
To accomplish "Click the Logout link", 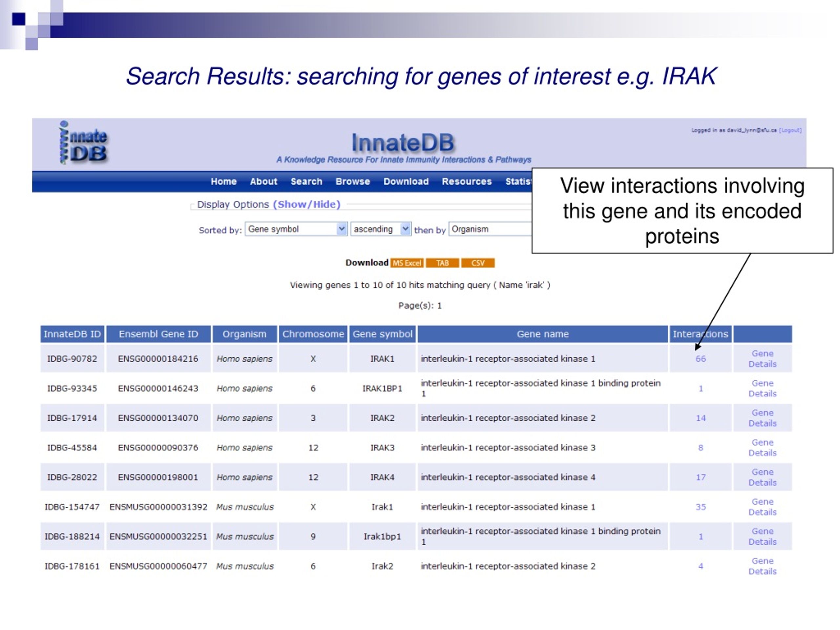I will click(x=790, y=130).
